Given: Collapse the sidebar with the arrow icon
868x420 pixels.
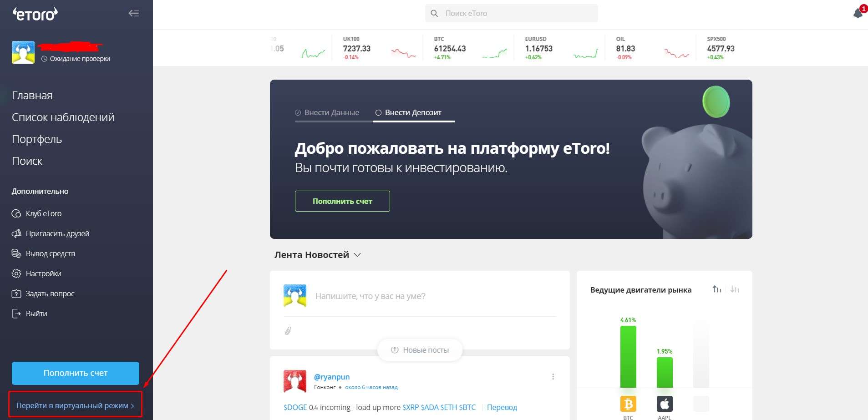Looking at the screenshot, I should click(134, 13).
